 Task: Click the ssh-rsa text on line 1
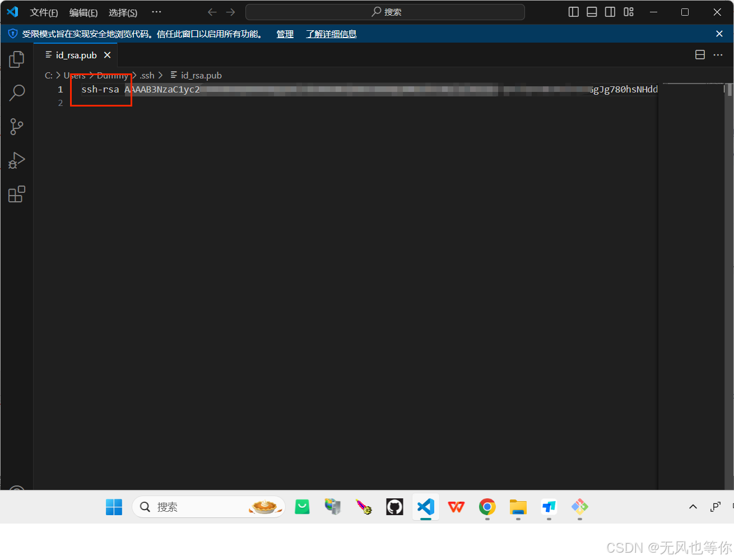point(100,89)
